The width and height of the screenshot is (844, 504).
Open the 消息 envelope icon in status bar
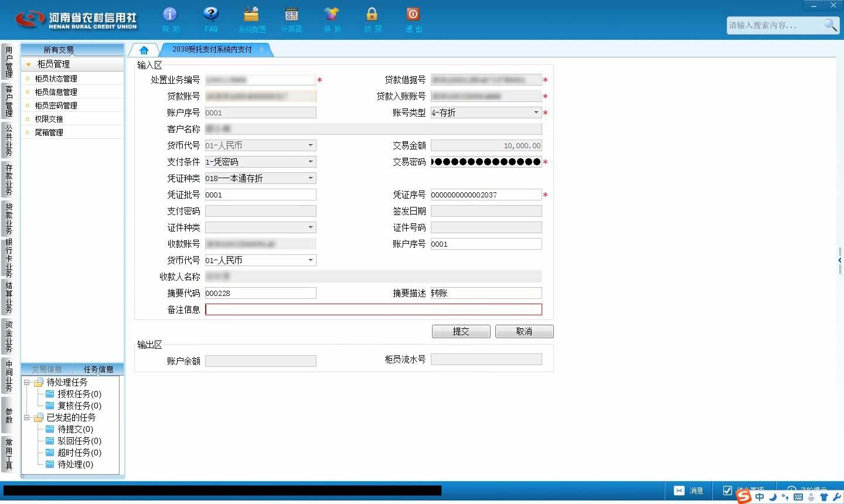point(679,491)
